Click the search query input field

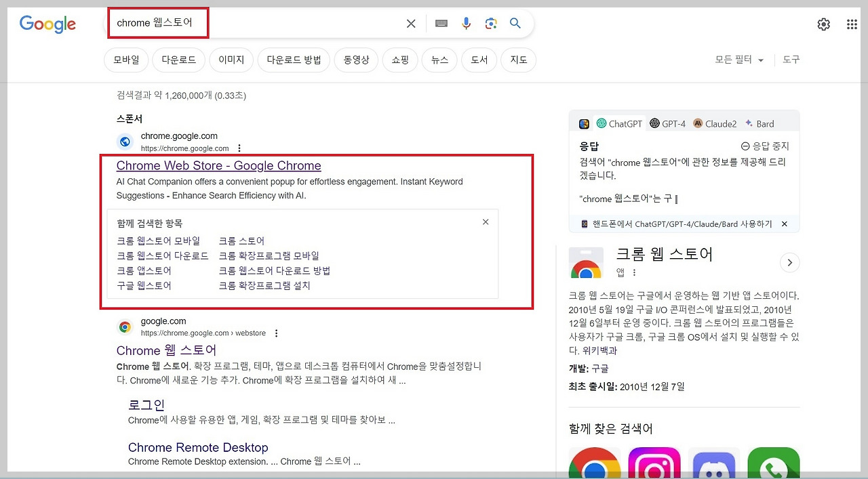pyautogui.click(x=256, y=23)
